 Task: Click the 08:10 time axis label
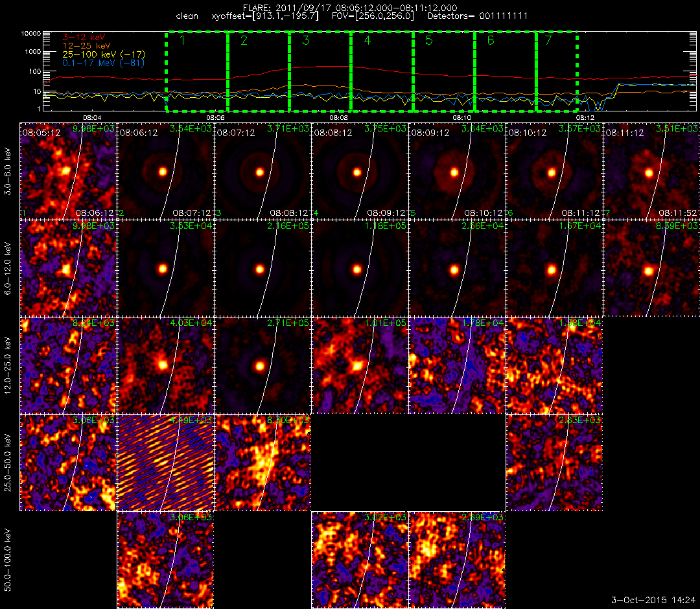(461, 117)
